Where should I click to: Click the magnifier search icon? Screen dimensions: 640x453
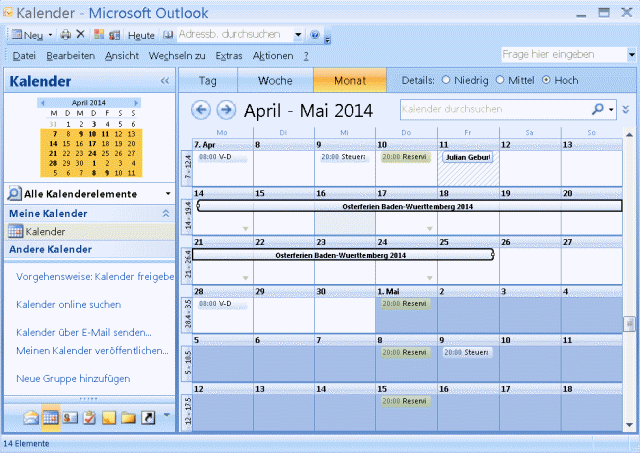[598, 109]
